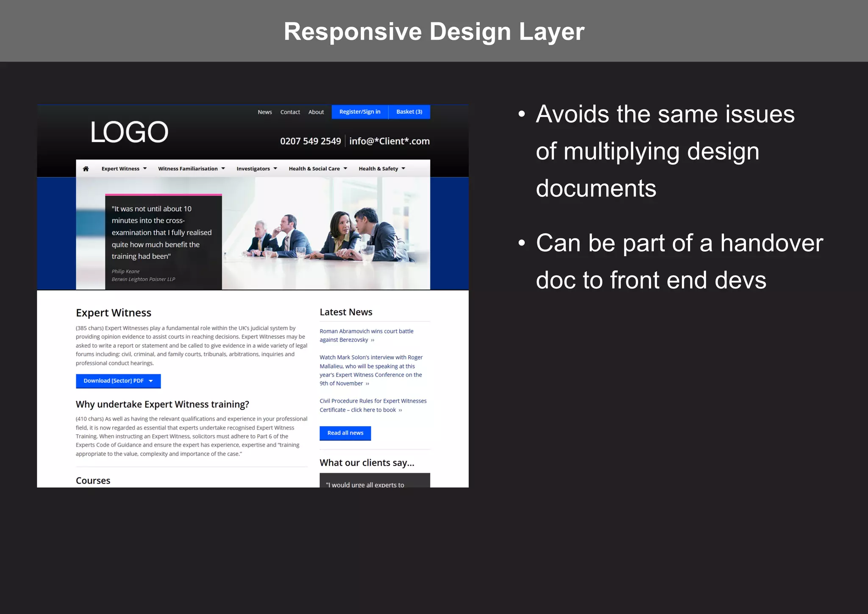Select the Investigators navigation label
The height and width of the screenshot is (614, 868).
click(253, 169)
